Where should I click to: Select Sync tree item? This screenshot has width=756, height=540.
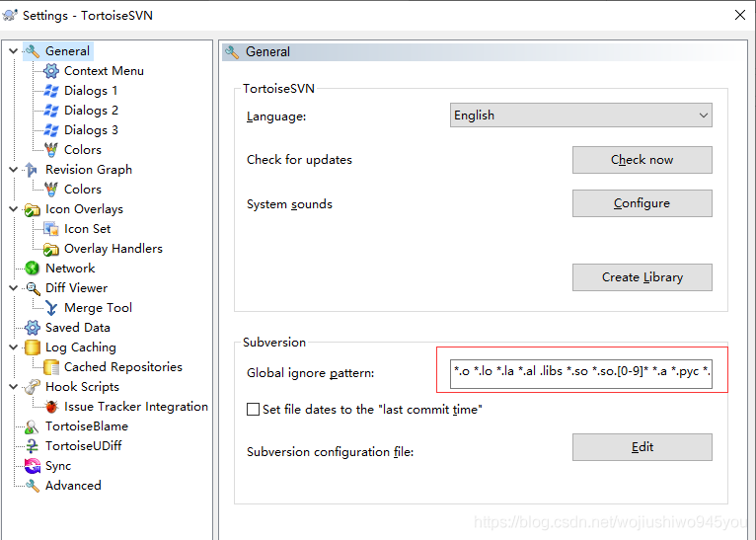[x=58, y=466]
